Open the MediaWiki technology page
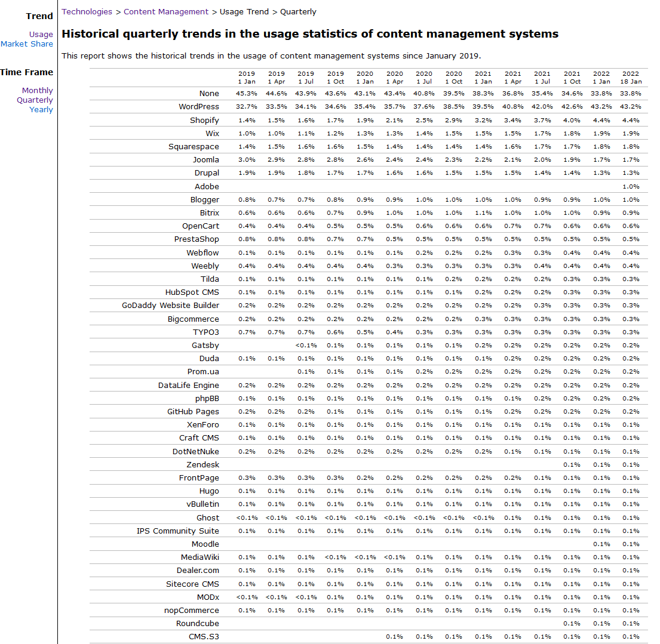The width and height of the screenshot is (660, 644). (x=201, y=557)
